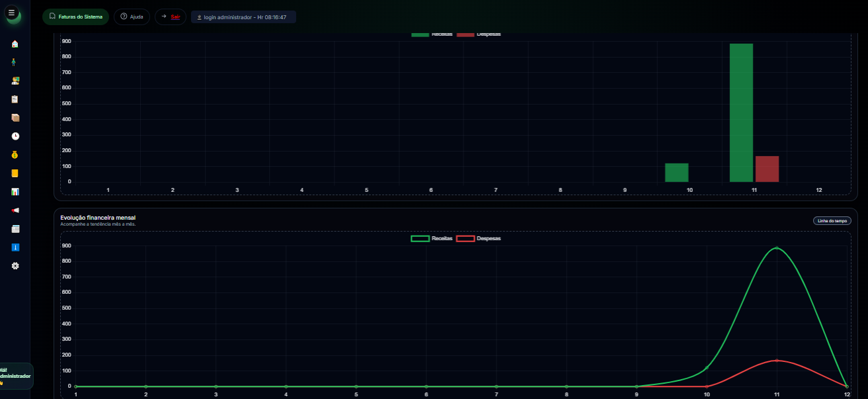
Task: Open the hamburger menu in sidebar
Action: coord(11,13)
